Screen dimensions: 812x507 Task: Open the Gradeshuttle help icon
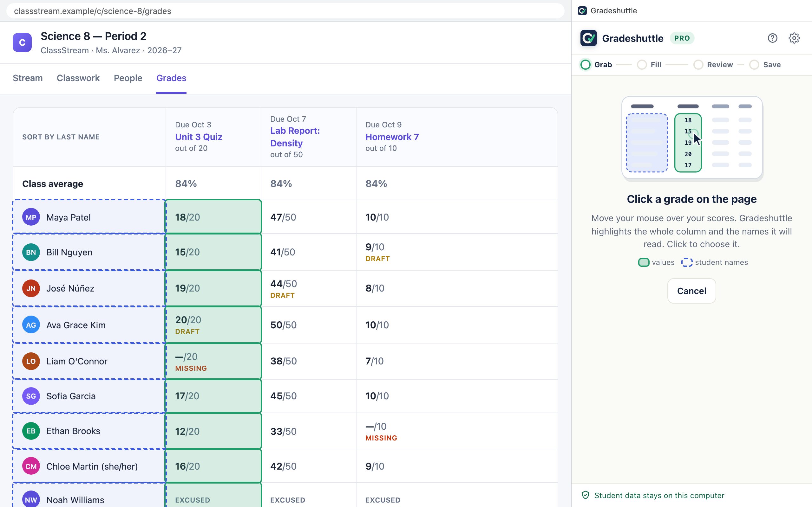click(x=772, y=38)
